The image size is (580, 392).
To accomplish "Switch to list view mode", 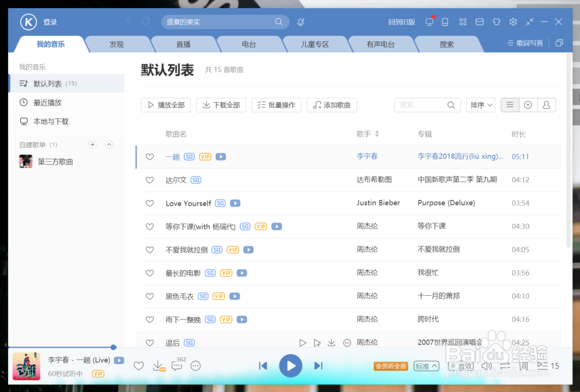I will pos(510,105).
